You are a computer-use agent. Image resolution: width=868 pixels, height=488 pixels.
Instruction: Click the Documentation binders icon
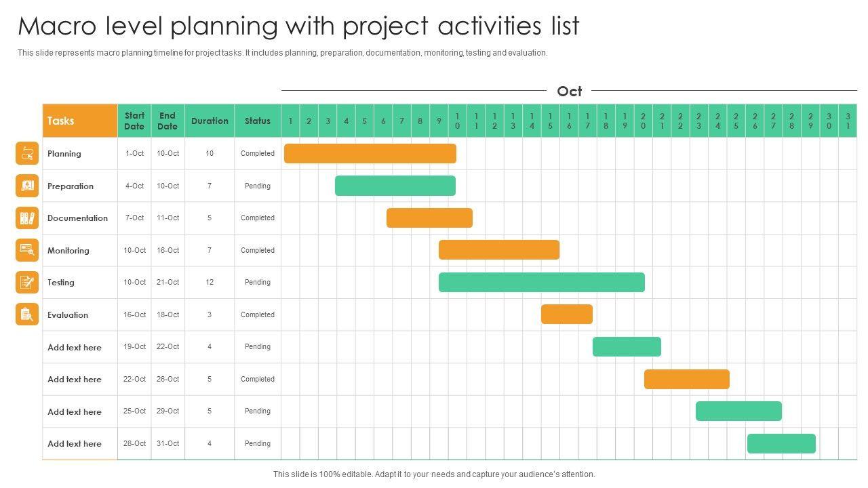pos(27,218)
